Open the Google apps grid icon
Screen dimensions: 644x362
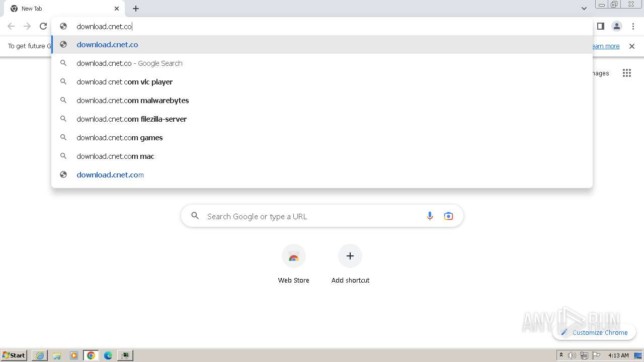(x=626, y=73)
